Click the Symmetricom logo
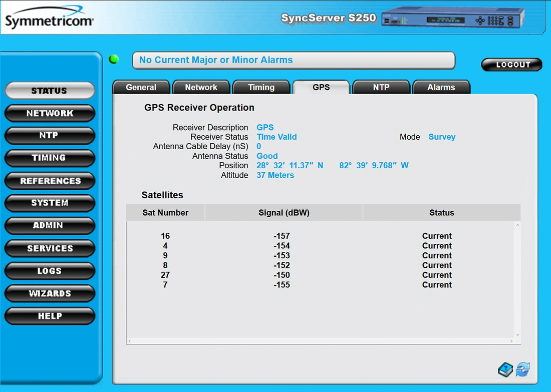This screenshot has height=392, width=551. 49,17
